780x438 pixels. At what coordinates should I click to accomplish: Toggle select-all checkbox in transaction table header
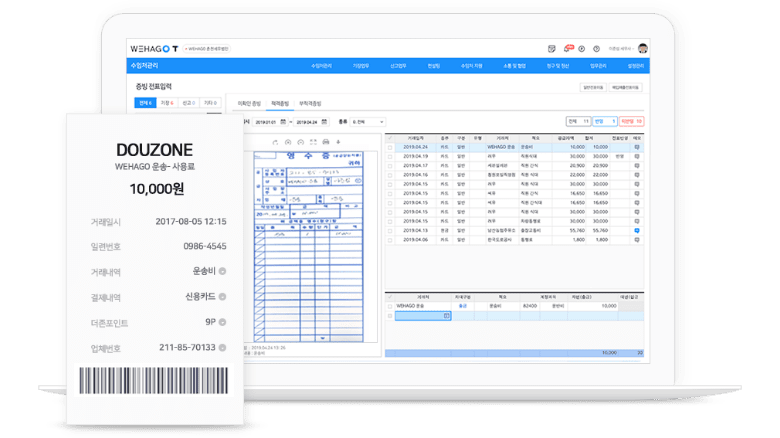390,138
